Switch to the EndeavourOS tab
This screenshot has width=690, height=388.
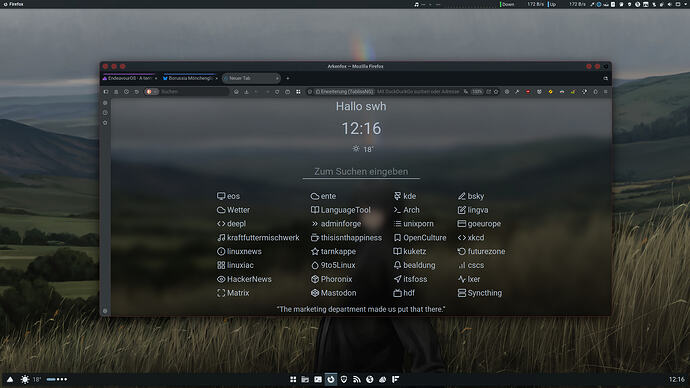point(129,78)
